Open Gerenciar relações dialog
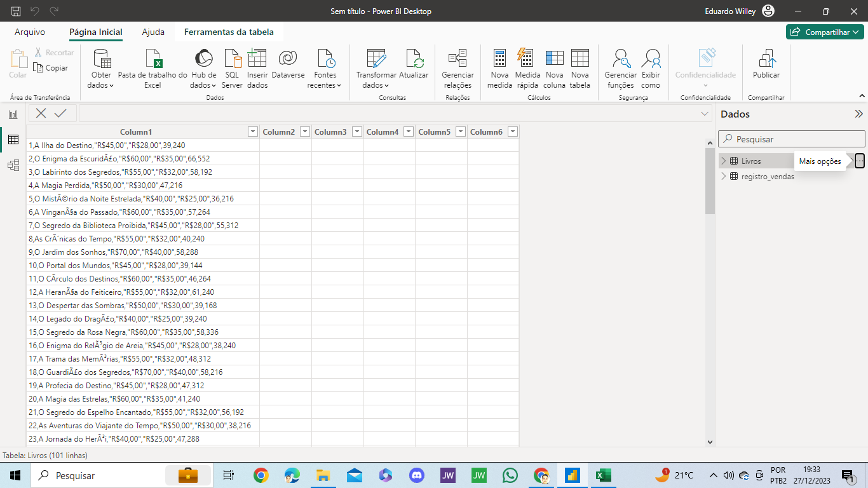The height and width of the screenshot is (488, 868). coord(458,69)
